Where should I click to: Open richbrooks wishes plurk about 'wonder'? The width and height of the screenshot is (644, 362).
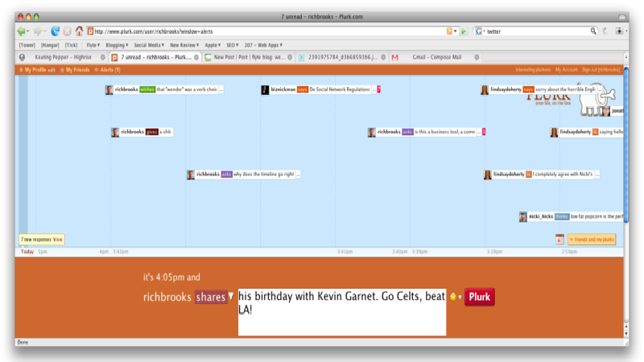click(x=164, y=89)
